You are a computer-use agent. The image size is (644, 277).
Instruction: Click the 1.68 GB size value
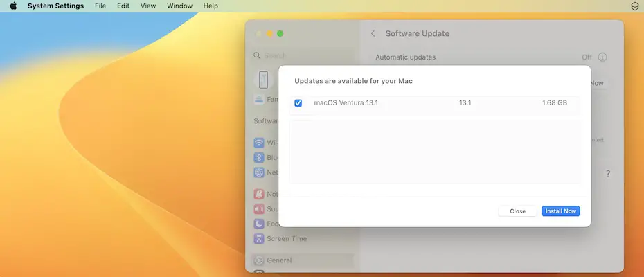tap(555, 102)
